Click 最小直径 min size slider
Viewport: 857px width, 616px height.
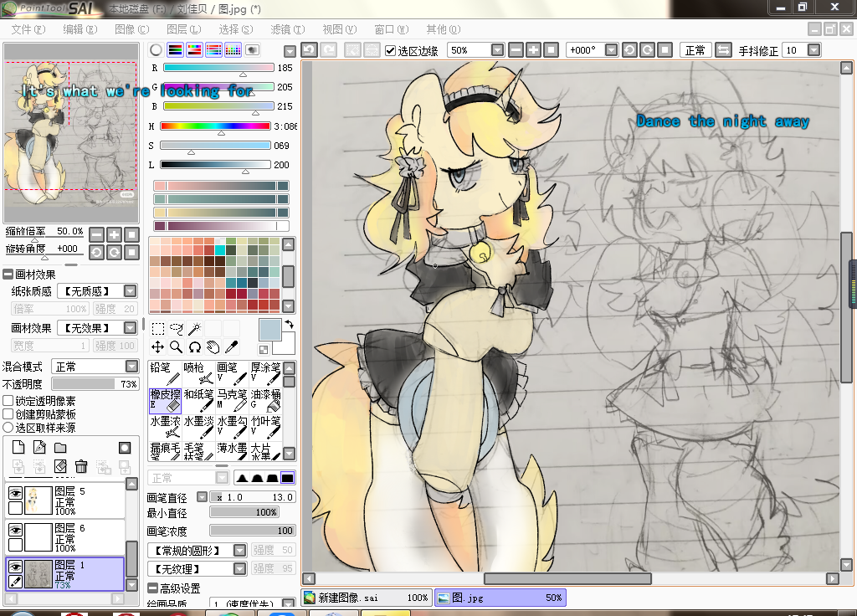pos(245,512)
